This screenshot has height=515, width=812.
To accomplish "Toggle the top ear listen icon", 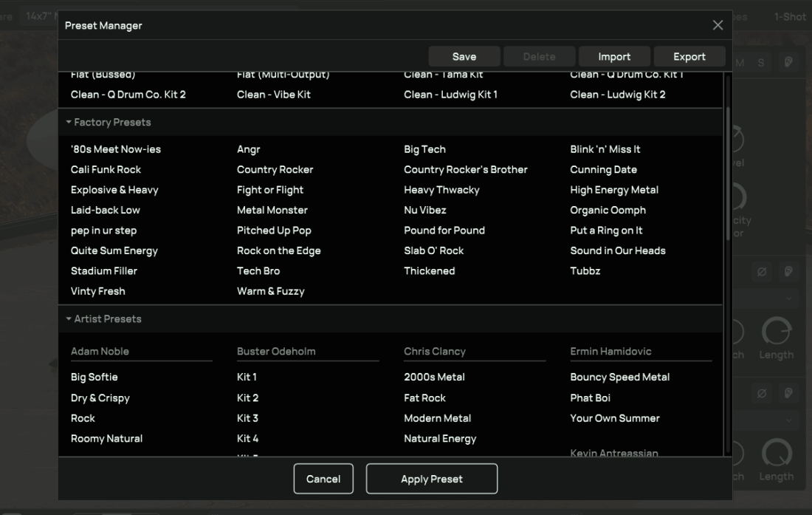I will (x=788, y=63).
